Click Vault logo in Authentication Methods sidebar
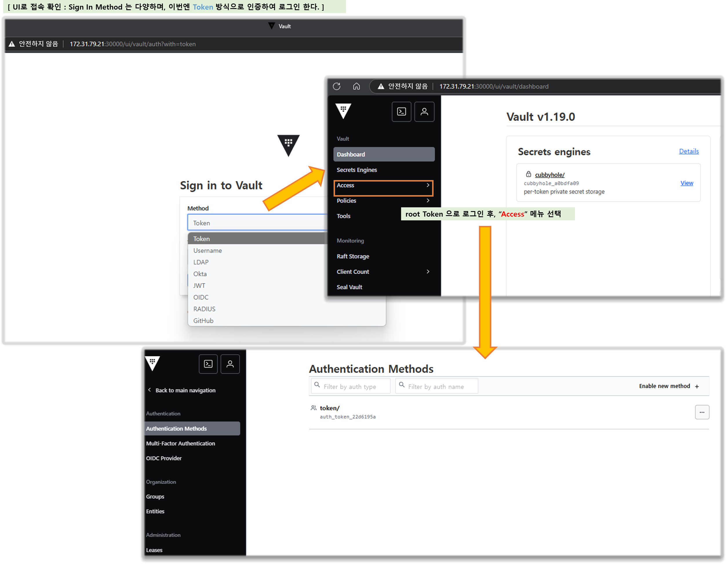The image size is (728, 566). (x=153, y=363)
